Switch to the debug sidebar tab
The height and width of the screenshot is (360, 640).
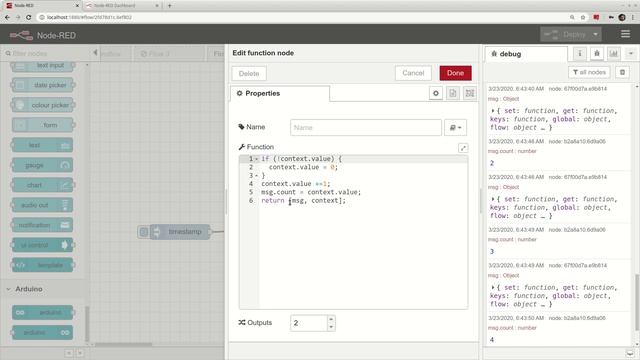[x=526, y=54]
